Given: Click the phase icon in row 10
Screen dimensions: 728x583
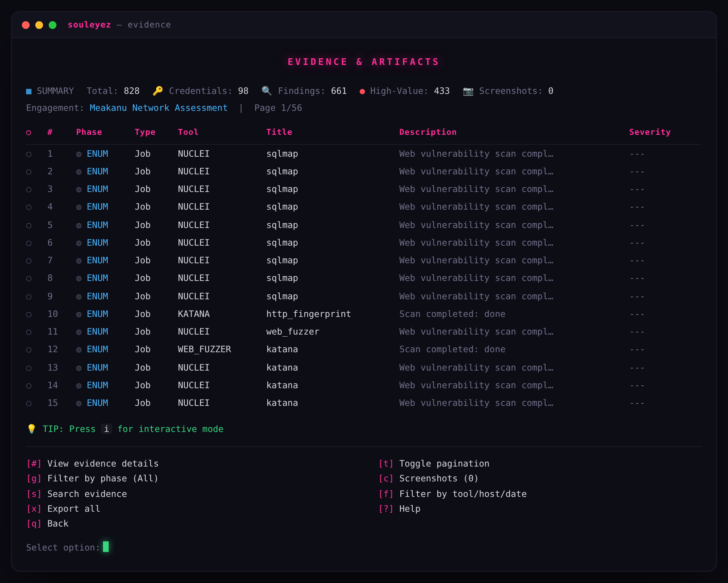Looking at the screenshot, I should [x=79, y=314].
